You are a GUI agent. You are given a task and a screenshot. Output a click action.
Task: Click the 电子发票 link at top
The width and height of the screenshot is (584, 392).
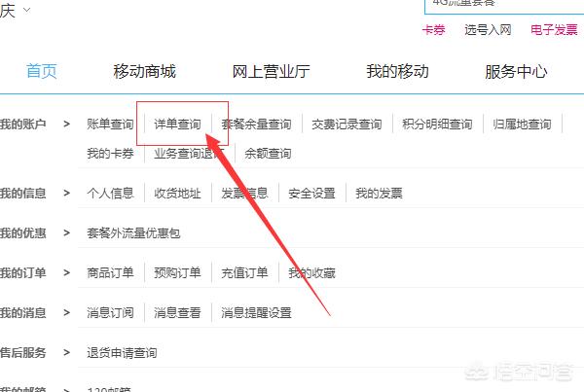click(x=554, y=29)
